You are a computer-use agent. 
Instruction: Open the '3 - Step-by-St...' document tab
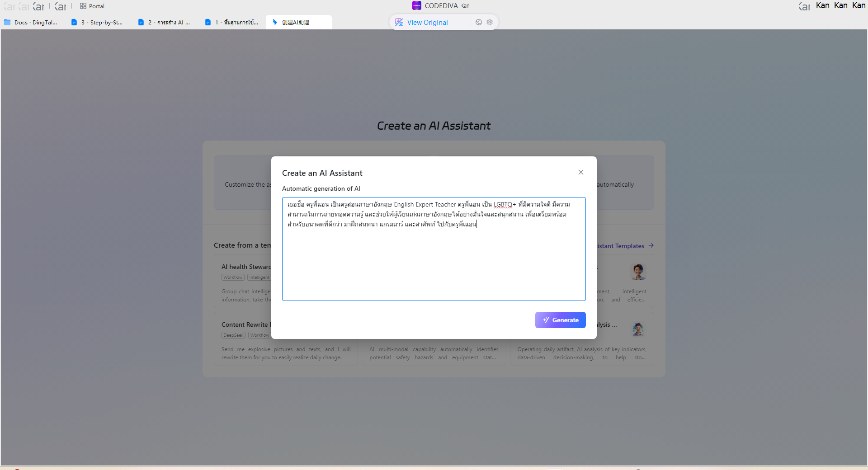(97, 22)
